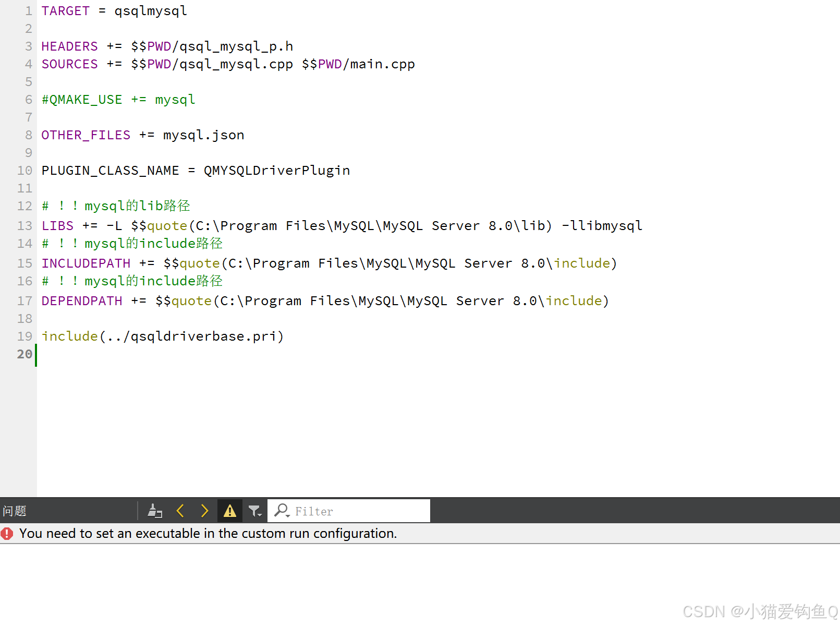Screen dimensions: 840x626
Task: Select the OTHER_FILES token on line 8
Action: click(x=86, y=135)
